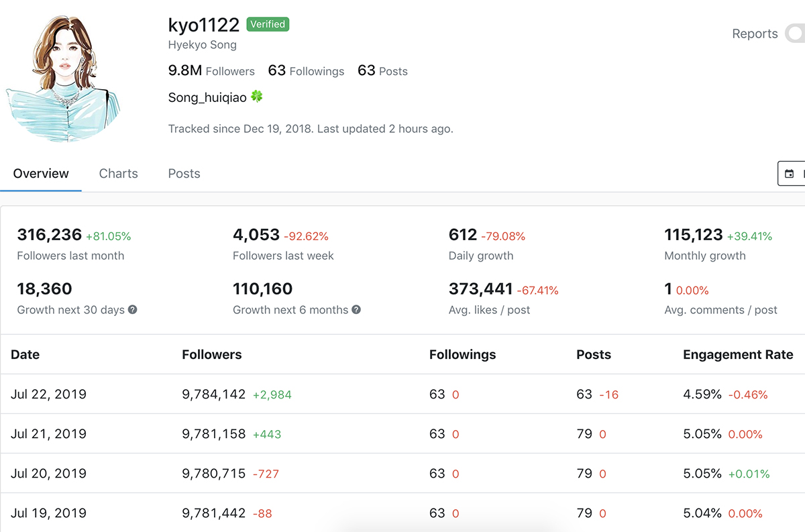The height and width of the screenshot is (532, 805).
Task: Open the Posts tab
Action: pos(184,173)
